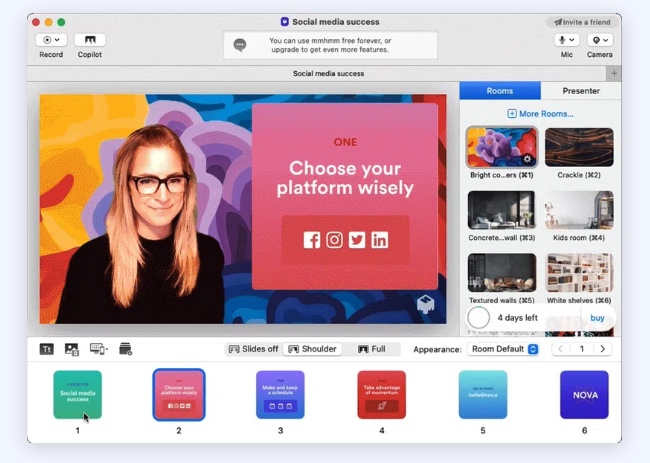Image resolution: width=650 pixels, height=463 pixels.
Task: Add a text slide with Tt icon
Action: pos(46,349)
